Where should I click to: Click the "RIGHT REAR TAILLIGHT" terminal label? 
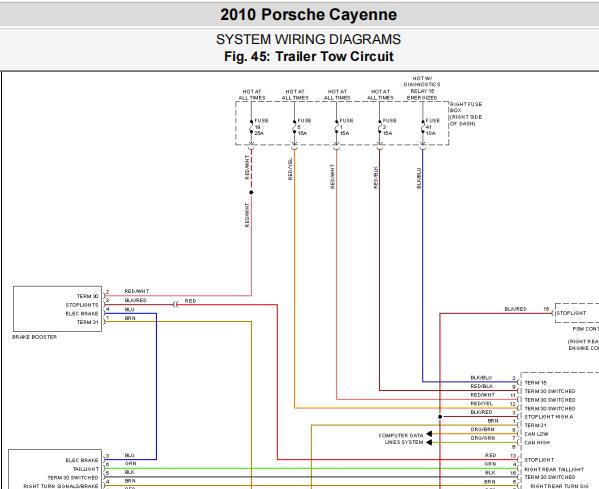[554, 469]
